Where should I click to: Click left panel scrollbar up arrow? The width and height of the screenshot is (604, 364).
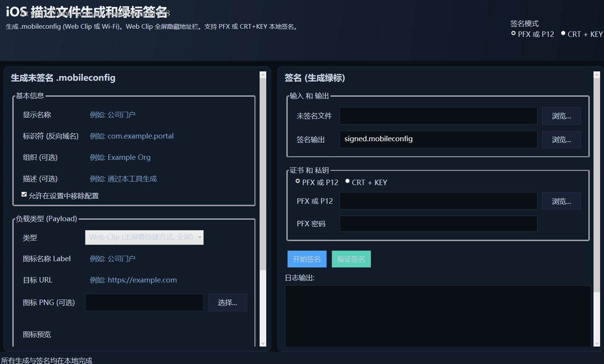(x=263, y=75)
